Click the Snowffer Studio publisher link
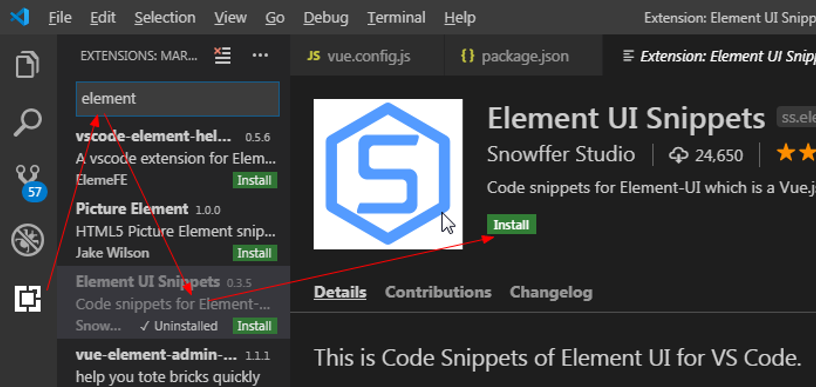The image size is (817, 388). tap(561, 154)
